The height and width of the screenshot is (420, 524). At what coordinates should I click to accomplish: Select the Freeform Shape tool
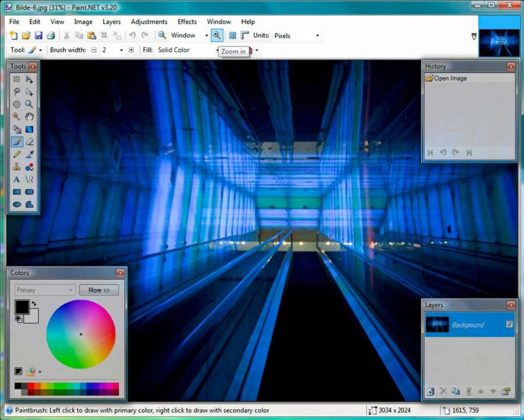(29, 204)
